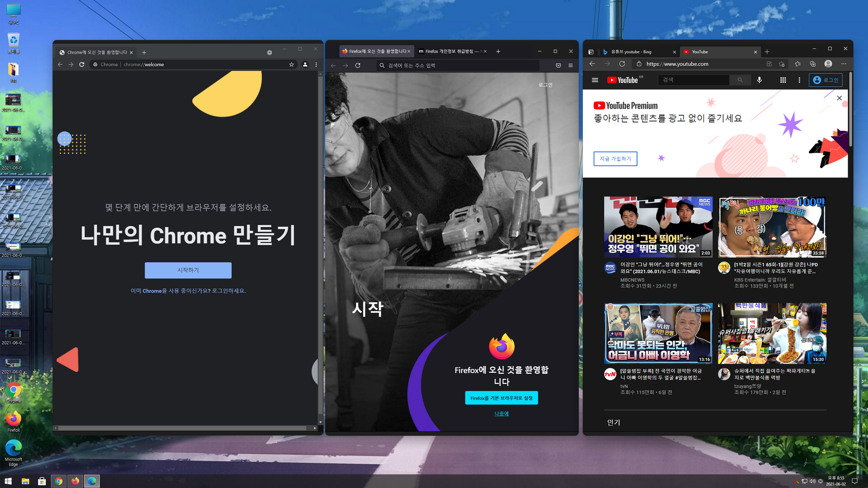Open Edge tab actions menu icon
The height and width of the screenshot is (488, 868).
(x=591, y=52)
